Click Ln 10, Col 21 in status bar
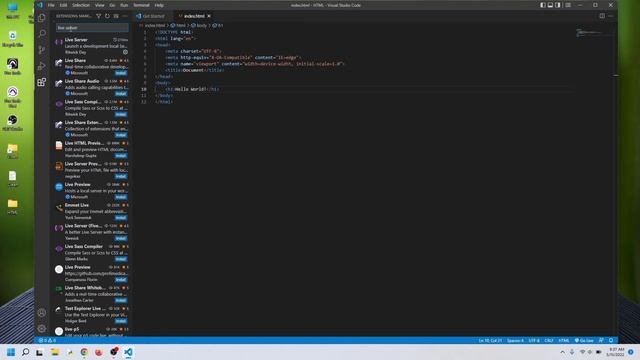 tap(490, 340)
